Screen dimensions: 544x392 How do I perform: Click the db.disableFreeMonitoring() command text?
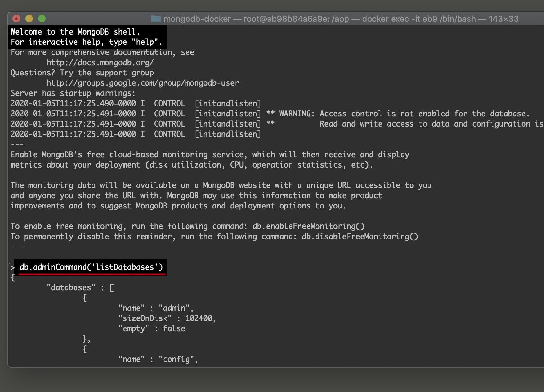point(360,236)
